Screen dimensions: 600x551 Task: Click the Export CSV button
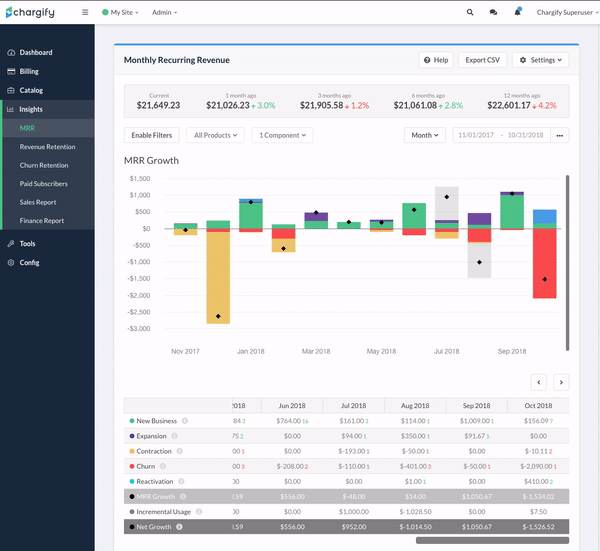pyautogui.click(x=483, y=60)
